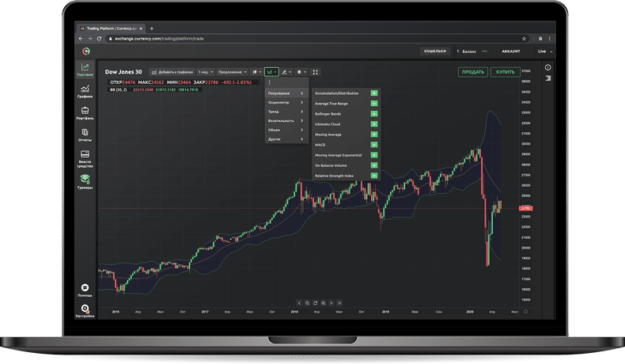Click the Турниры tournaments icon
625x364 pixels.
[85, 183]
